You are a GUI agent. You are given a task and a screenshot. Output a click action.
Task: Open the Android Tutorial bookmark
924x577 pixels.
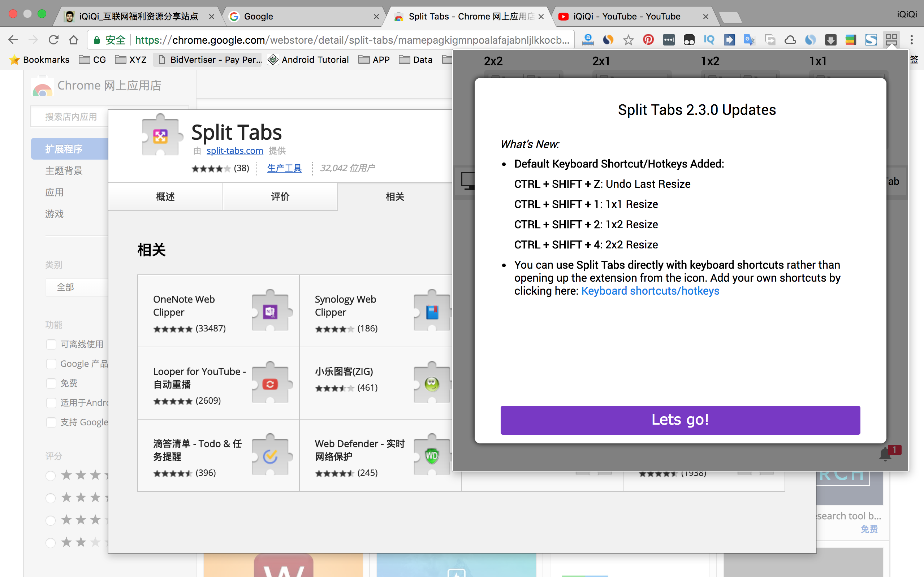[308, 60]
